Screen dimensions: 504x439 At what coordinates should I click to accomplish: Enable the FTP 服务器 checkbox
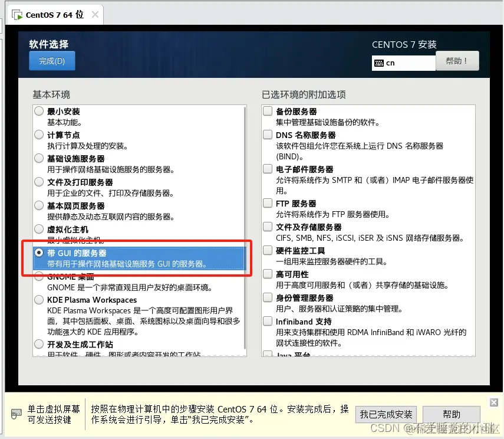268,203
